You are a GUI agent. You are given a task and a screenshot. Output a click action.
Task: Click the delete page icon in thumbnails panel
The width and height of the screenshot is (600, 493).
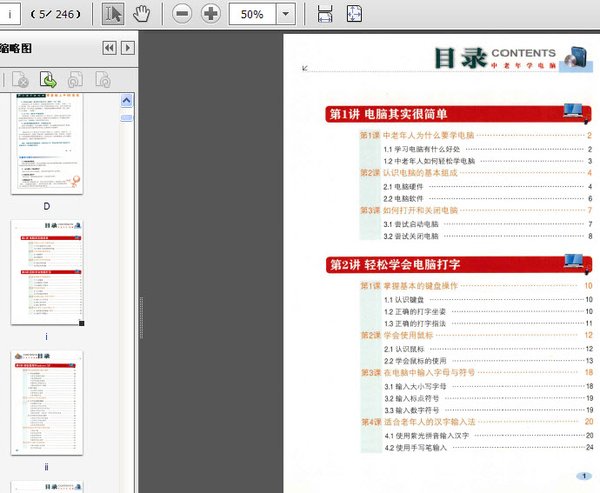coord(20,79)
